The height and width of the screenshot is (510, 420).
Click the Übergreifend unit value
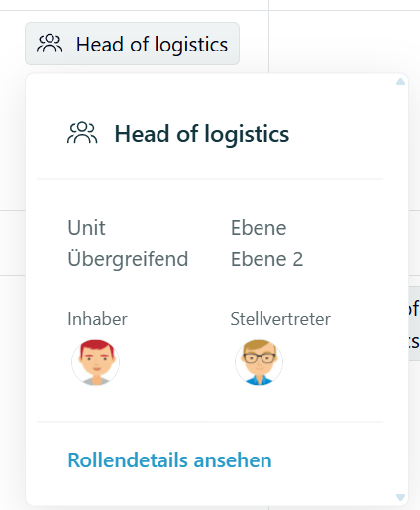tap(128, 259)
